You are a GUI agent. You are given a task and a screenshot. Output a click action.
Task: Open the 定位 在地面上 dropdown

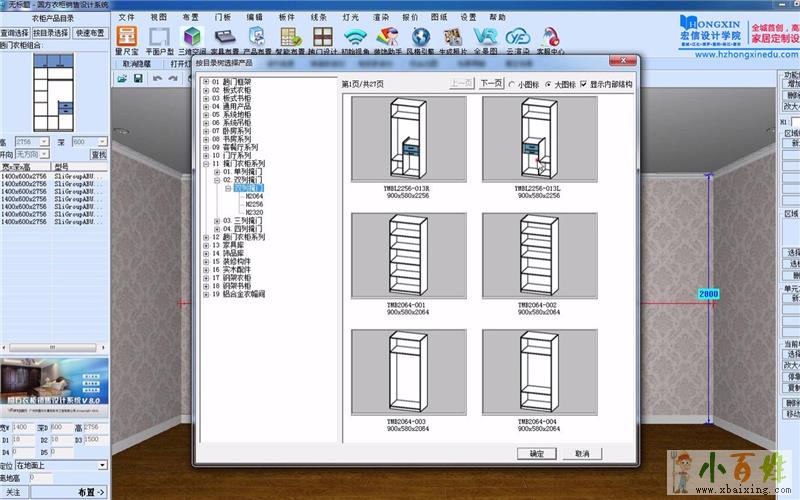[x=102, y=465]
